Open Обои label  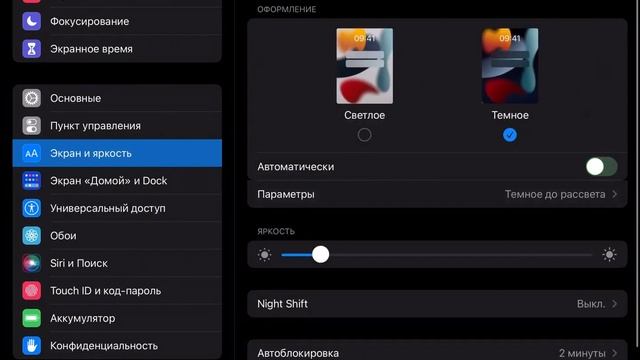coord(63,236)
